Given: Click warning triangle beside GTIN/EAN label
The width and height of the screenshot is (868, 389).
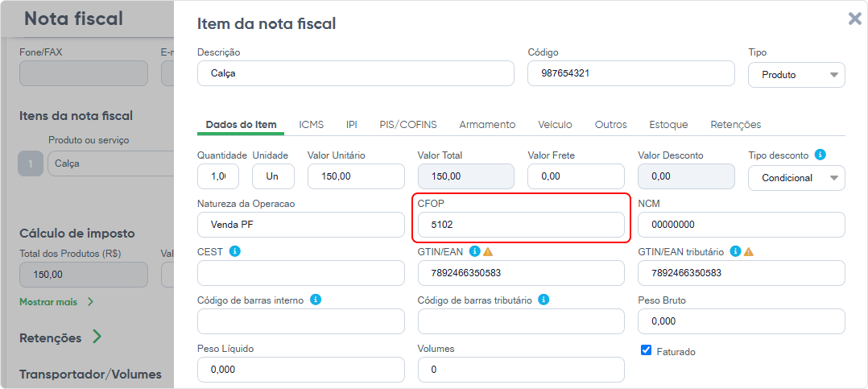Looking at the screenshot, I should tap(488, 252).
